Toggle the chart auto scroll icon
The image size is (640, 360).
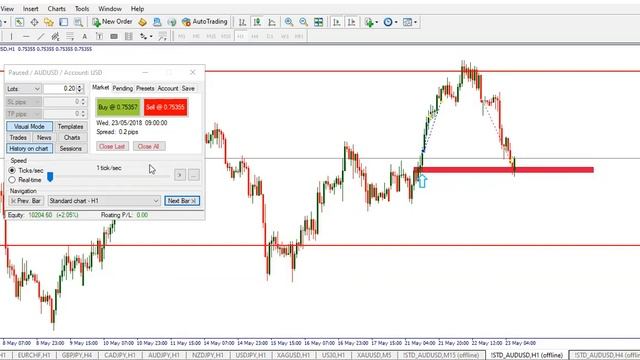click(x=337, y=22)
